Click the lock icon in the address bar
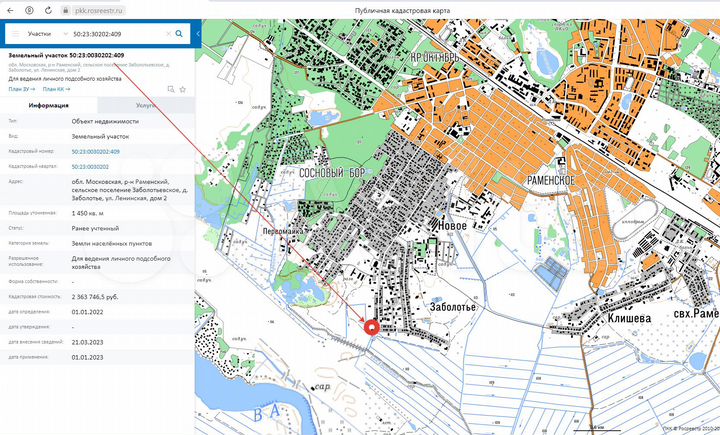The image size is (720, 435). coord(66,10)
